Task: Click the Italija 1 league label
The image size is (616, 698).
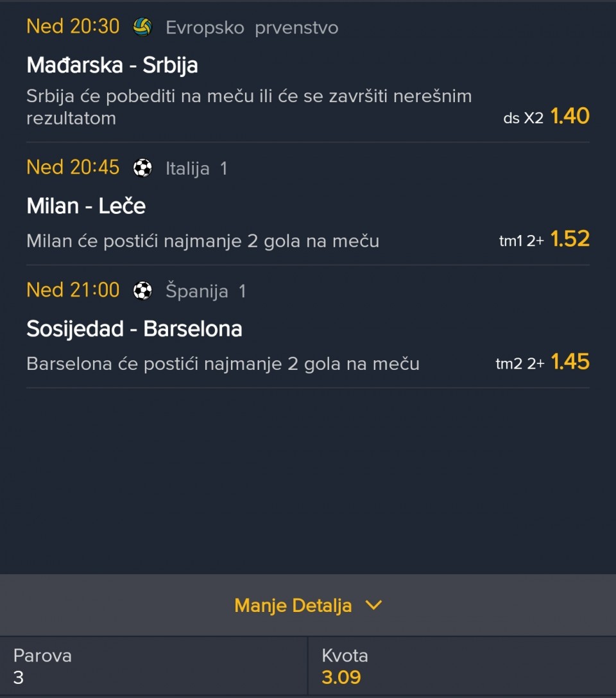Action: click(x=196, y=168)
